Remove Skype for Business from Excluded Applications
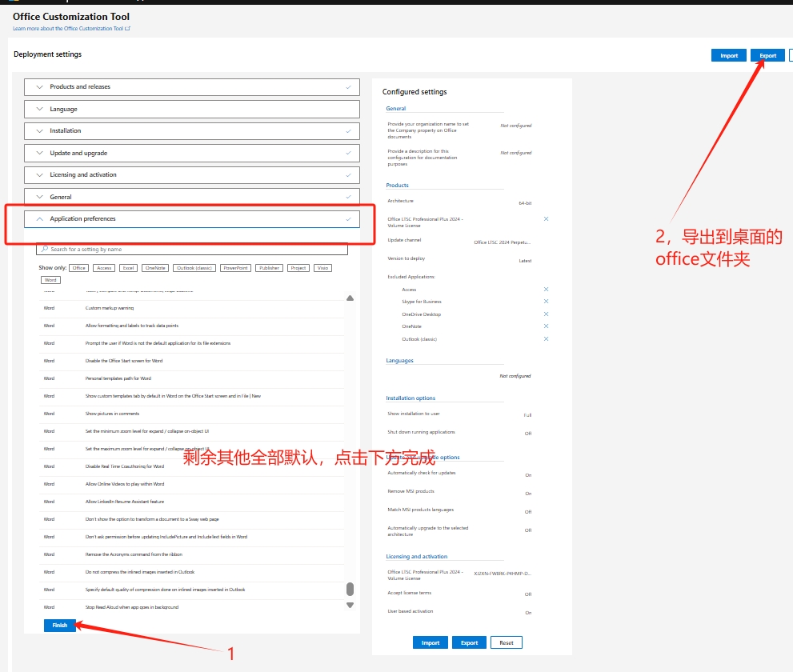The width and height of the screenshot is (793, 672). point(546,302)
